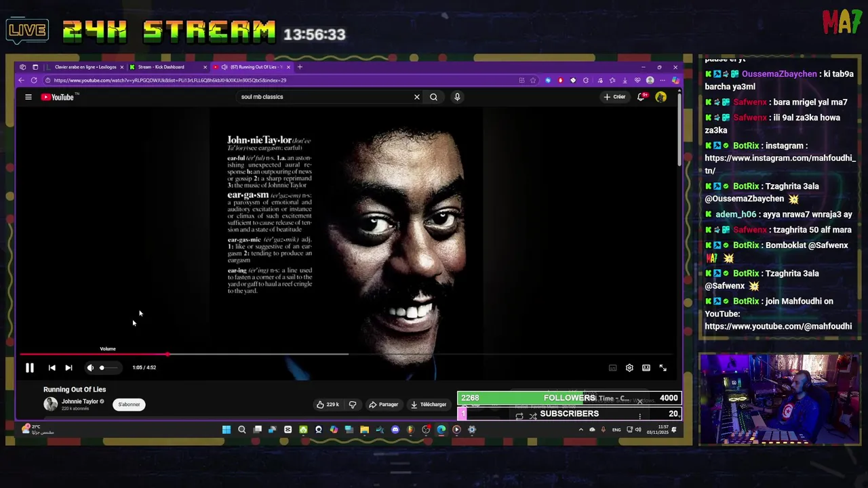The height and width of the screenshot is (488, 868).
Task: Adjust the YouTube volume slider
Action: [x=108, y=367]
